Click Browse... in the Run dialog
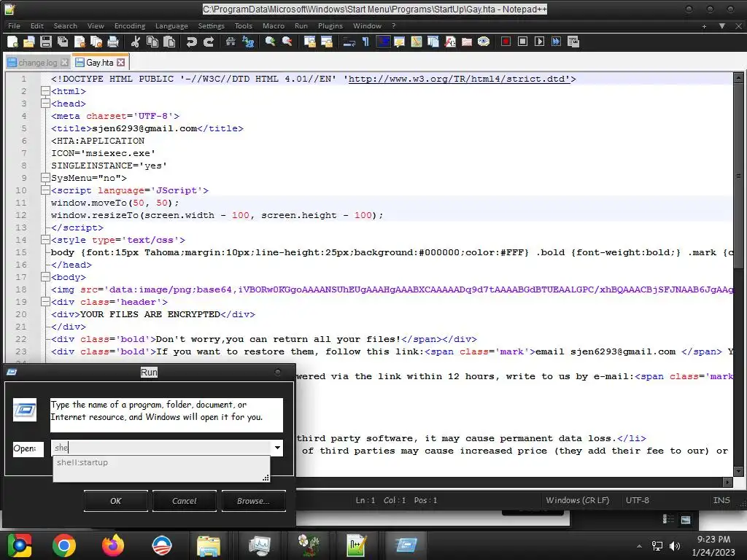This screenshot has height=560, width=747. 253,501
